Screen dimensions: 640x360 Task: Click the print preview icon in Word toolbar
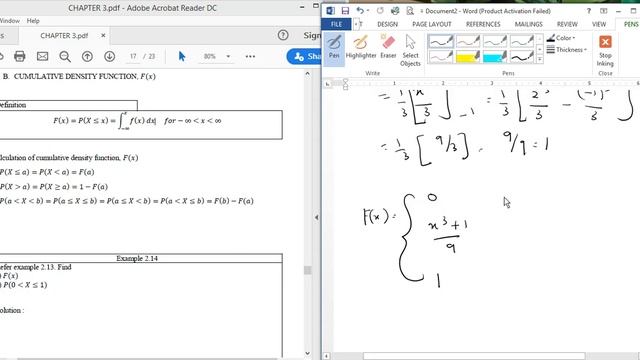(410, 11)
